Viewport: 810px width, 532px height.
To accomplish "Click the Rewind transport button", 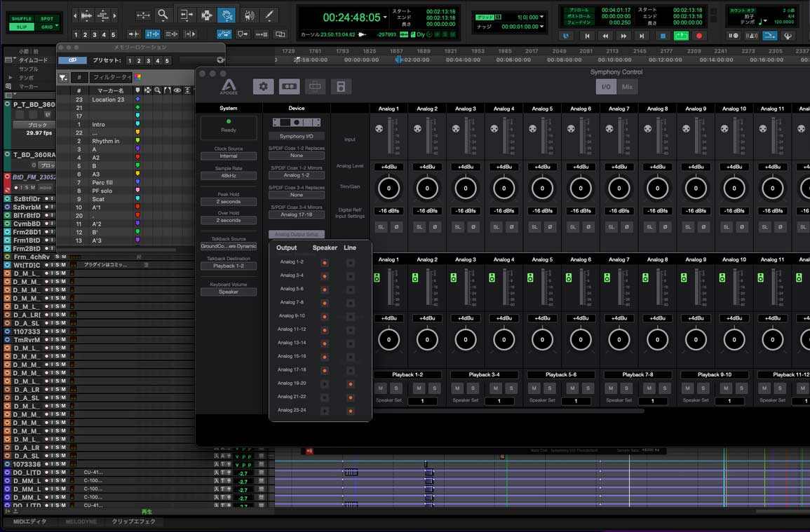I will pos(605,36).
